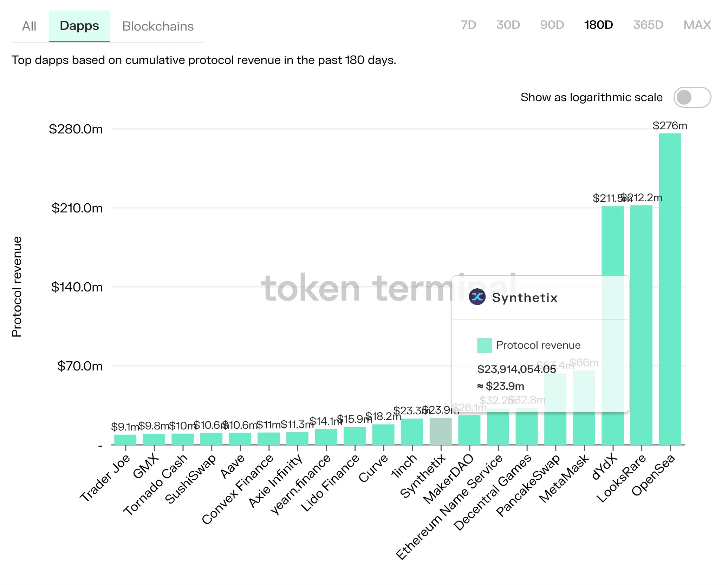The height and width of the screenshot is (585, 728).
Task: Select the Dapps tab
Action: [79, 26]
